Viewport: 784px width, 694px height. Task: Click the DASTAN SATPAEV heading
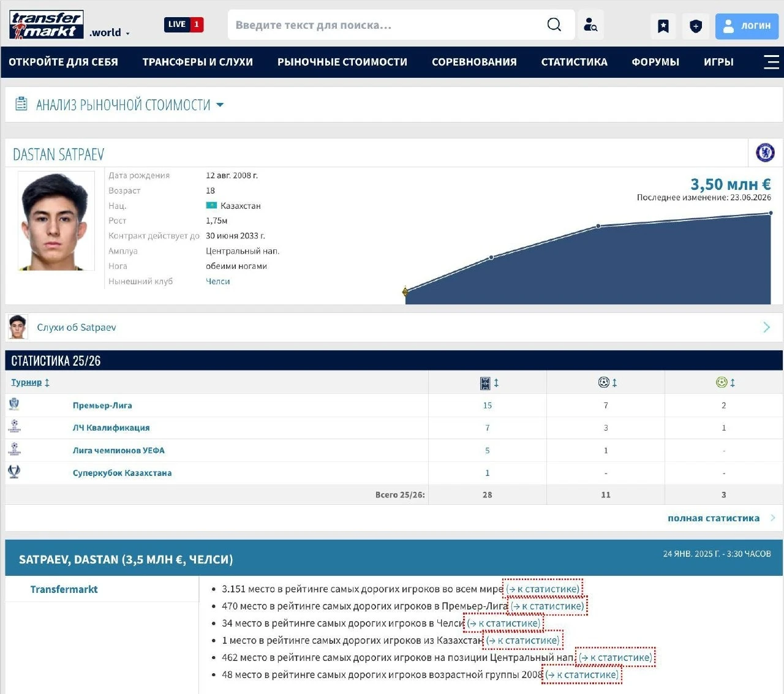pyautogui.click(x=59, y=154)
